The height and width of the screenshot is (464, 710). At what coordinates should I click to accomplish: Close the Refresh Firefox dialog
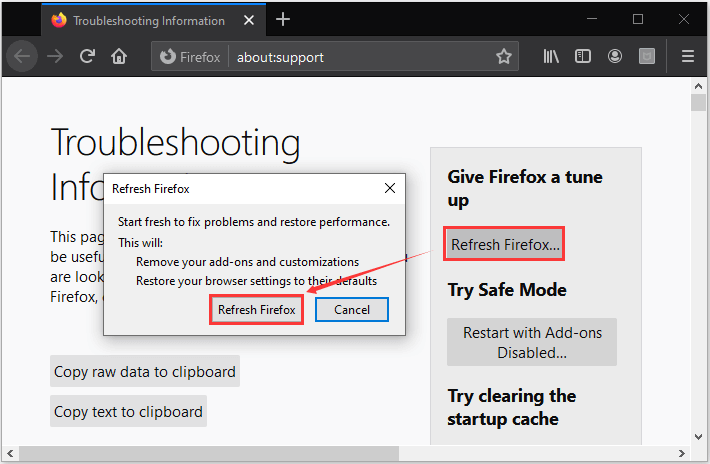[389, 188]
